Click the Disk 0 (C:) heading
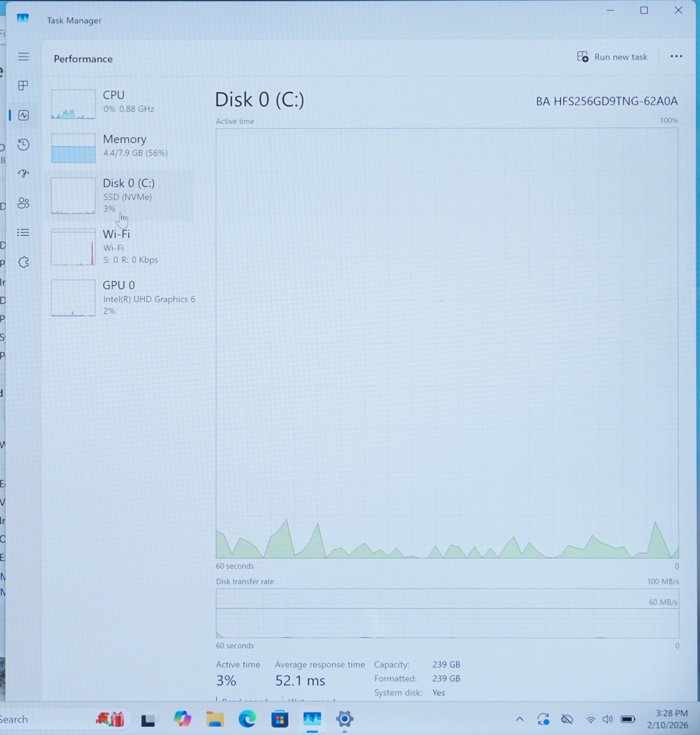Viewport: 700px width, 735px height. 260,100
